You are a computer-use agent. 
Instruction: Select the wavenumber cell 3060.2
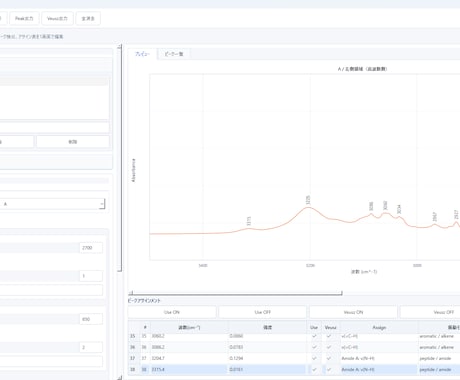[x=189, y=336]
